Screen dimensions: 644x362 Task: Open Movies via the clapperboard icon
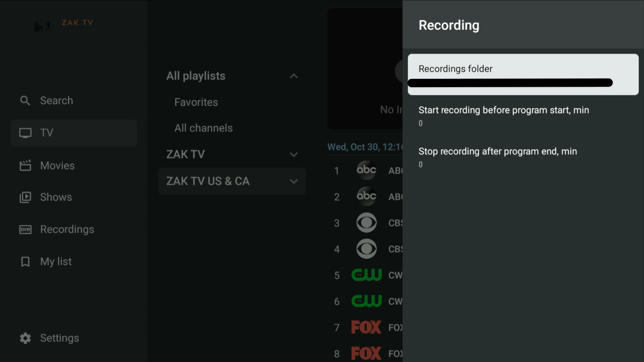tap(25, 166)
